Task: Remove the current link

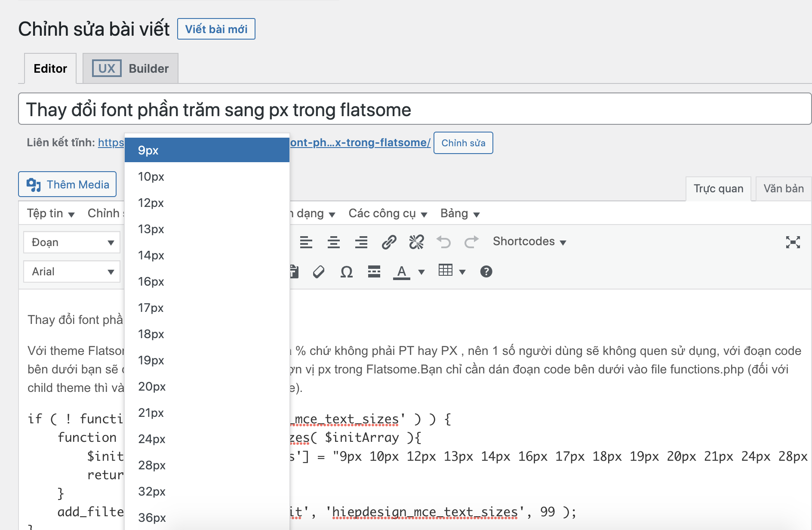Action: (416, 242)
